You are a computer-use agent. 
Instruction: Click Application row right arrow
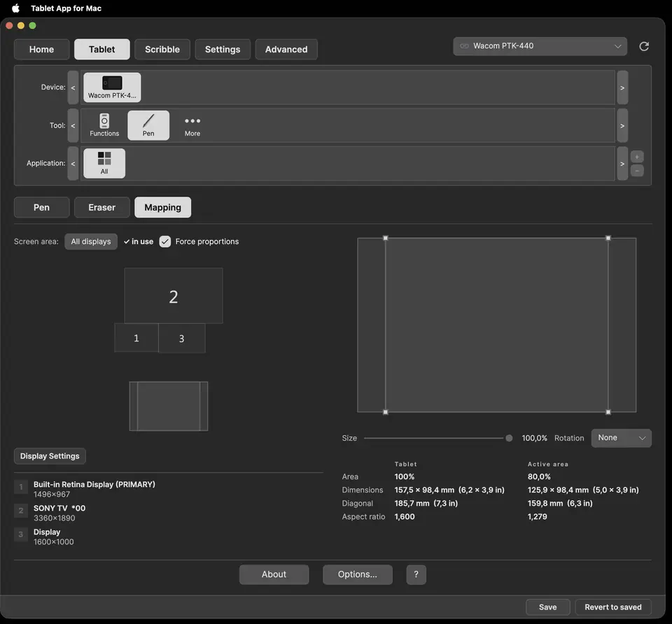click(x=622, y=164)
